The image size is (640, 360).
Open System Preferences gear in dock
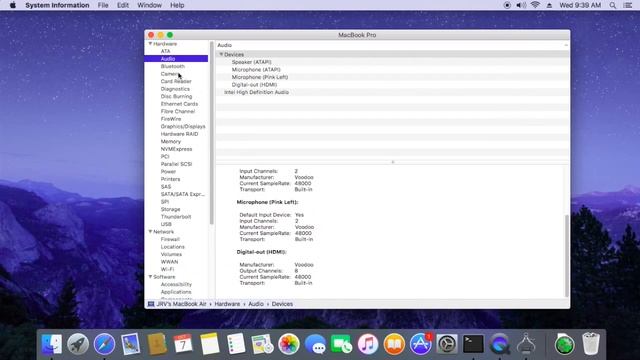coord(447,344)
